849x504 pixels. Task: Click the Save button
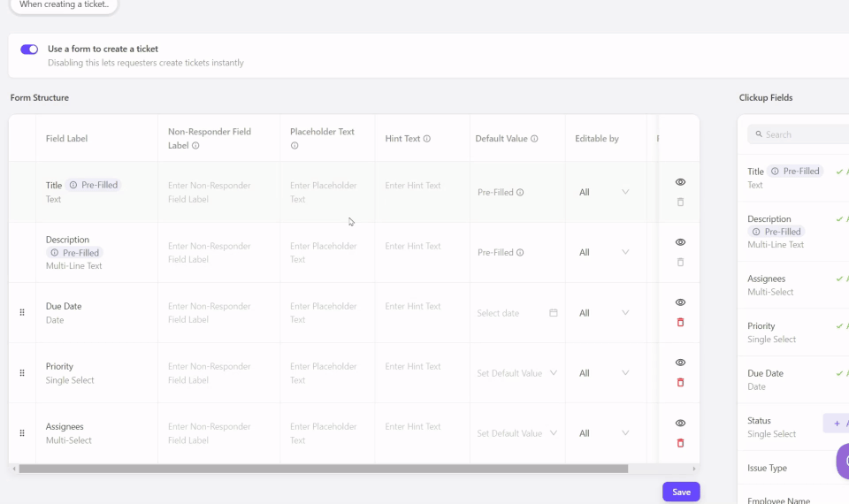point(681,492)
